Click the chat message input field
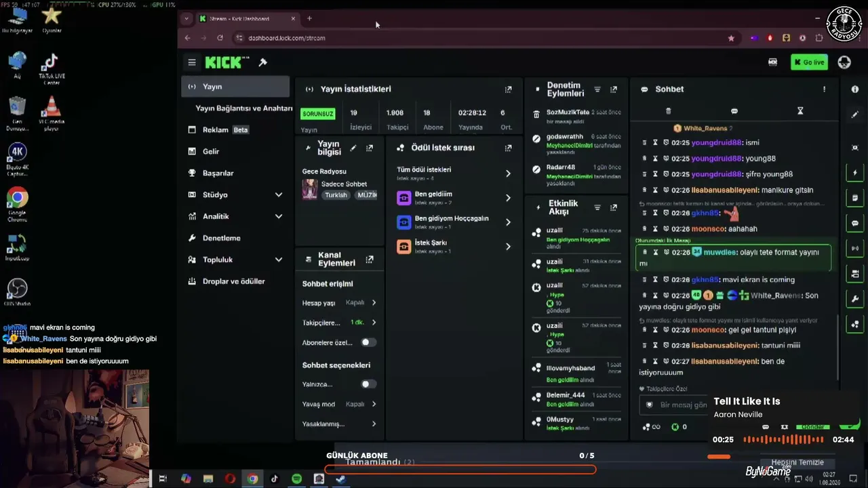Viewport: 868px width, 488px height. 673,405
